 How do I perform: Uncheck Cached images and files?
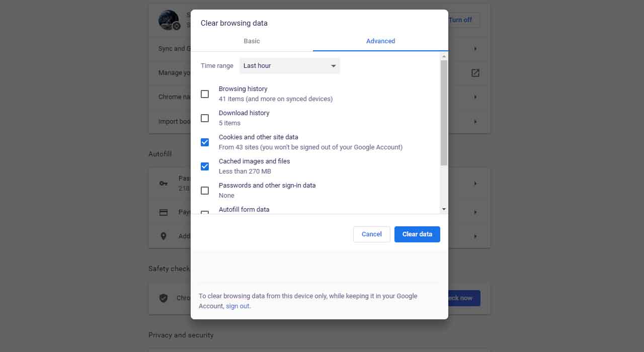[205, 166]
